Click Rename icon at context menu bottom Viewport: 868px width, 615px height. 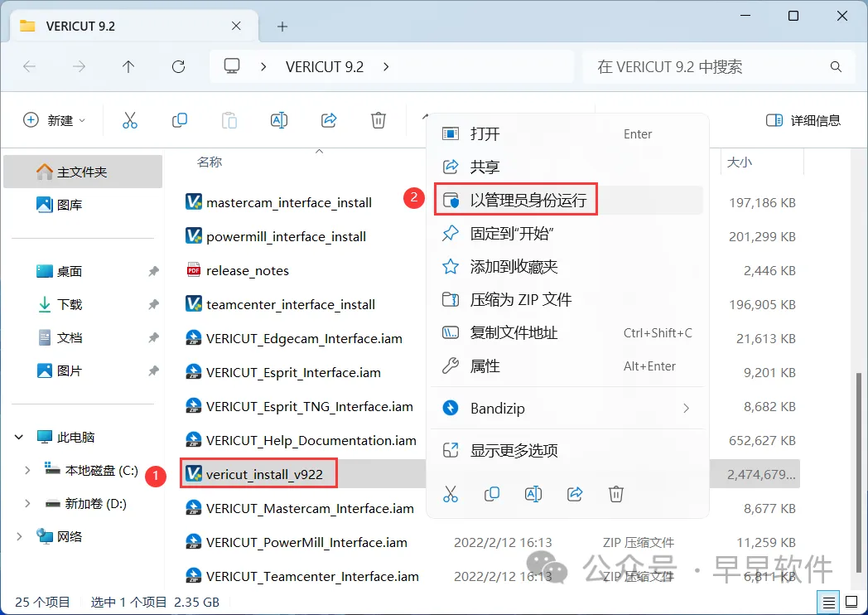tap(533, 494)
